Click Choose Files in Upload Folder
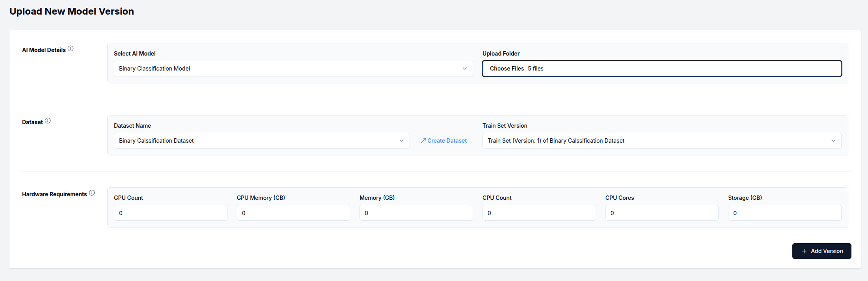Image resolution: width=868 pixels, height=281 pixels. [507, 69]
